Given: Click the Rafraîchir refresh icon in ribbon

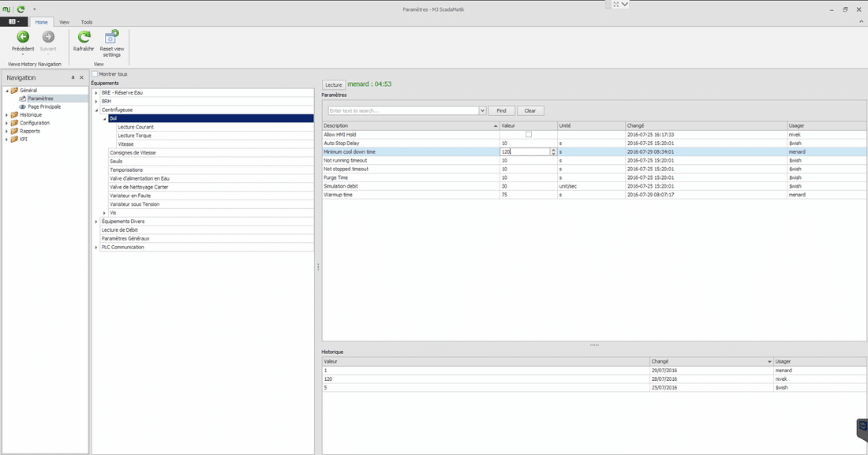Looking at the screenshot, I should [x=84, y=37].
